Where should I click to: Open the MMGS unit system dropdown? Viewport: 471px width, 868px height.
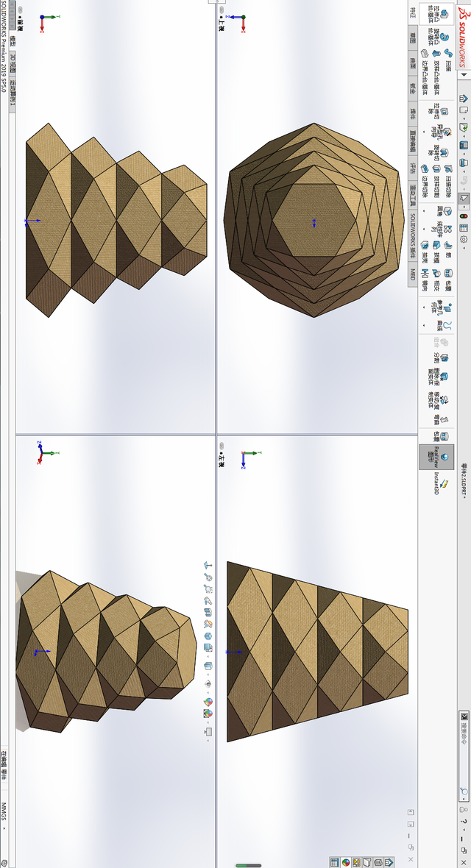pos(4,828)
